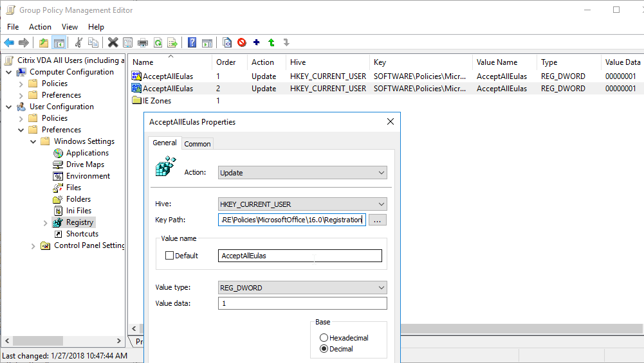The image size is (644, 363).
Task: Select Registry node in the tree
Action: [x=80, y=222]
